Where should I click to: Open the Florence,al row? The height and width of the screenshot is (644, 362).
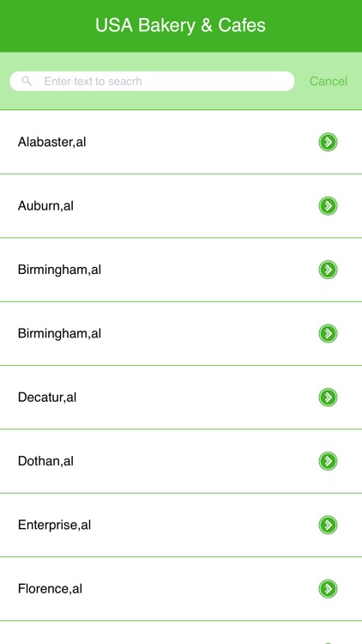pyautogui.click(x=181, y=588)
